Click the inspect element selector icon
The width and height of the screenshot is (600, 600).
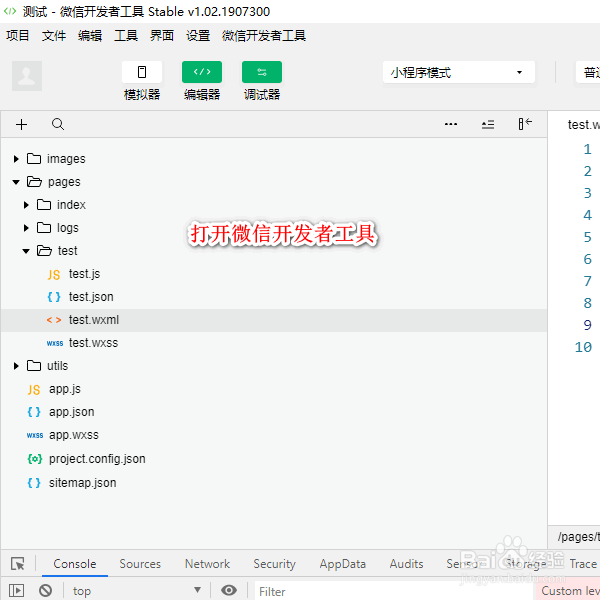(x=18, y=564)
